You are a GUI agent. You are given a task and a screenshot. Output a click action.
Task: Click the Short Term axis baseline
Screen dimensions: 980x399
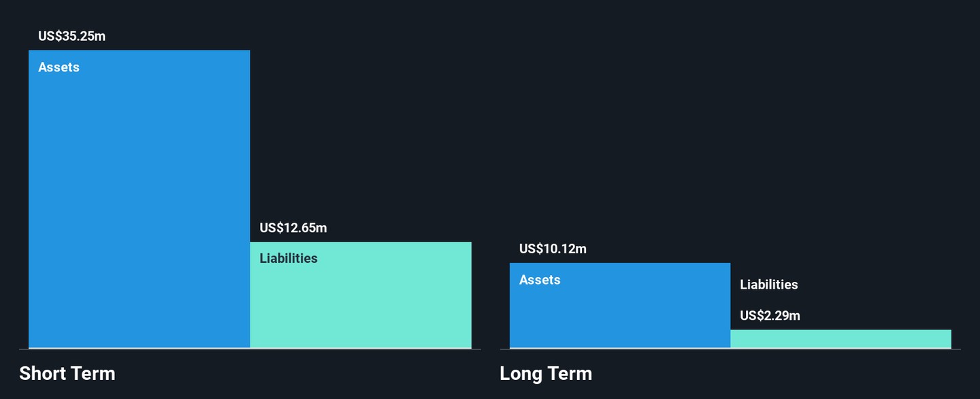click(250, 349)
